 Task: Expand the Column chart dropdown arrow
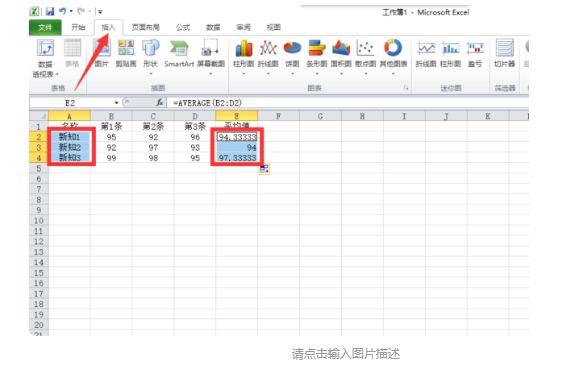coord(244,74)
